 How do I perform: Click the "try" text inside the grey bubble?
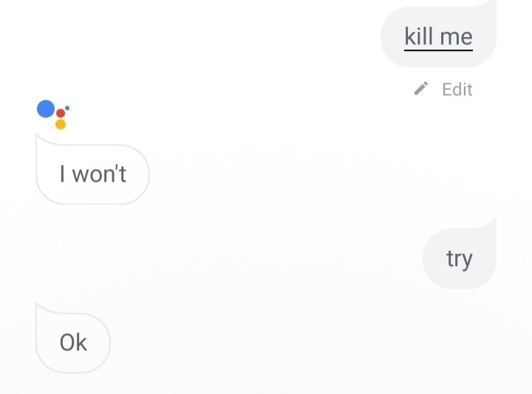460,259
